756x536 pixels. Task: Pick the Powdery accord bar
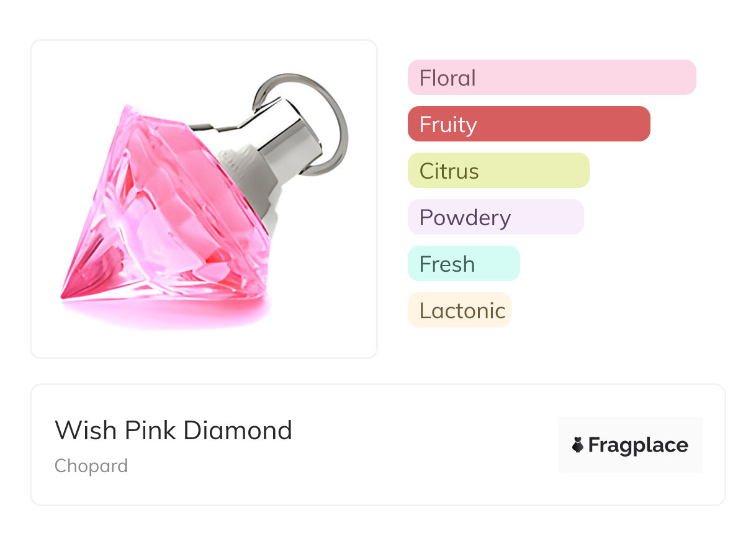[x=495, y=217]
